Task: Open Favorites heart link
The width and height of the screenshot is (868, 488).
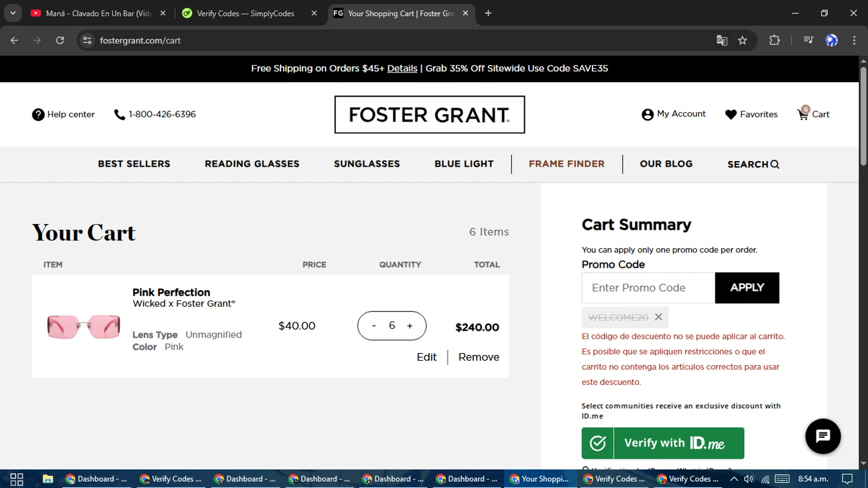Action: point(751,115)
